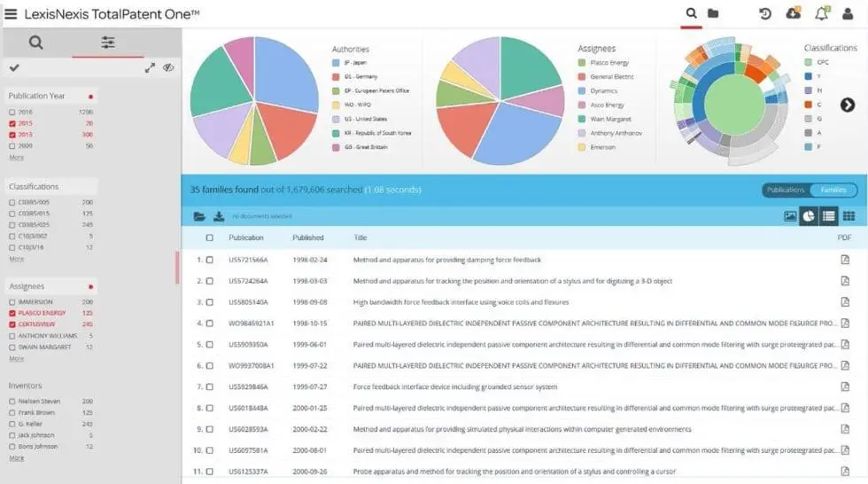Check the IMMERSION assignee filter
The width and height of the screenshot is (868, 484).
click(x=12, y=301)
